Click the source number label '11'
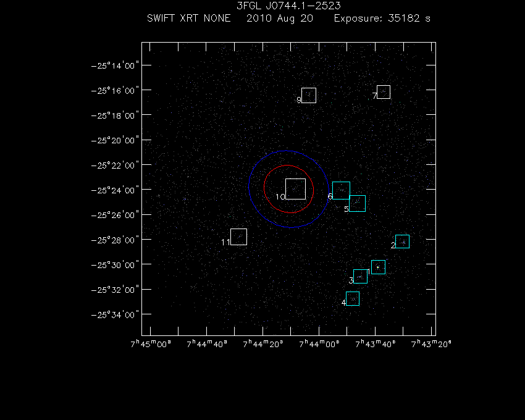Image resolution: width=525 pixels, height=420 pixels. (225, 242)
